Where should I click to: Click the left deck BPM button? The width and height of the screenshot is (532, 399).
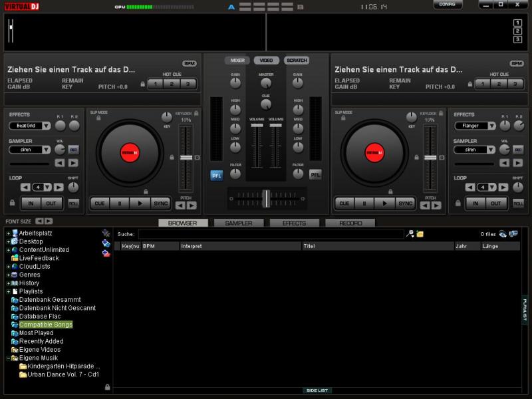pos(190,63)
